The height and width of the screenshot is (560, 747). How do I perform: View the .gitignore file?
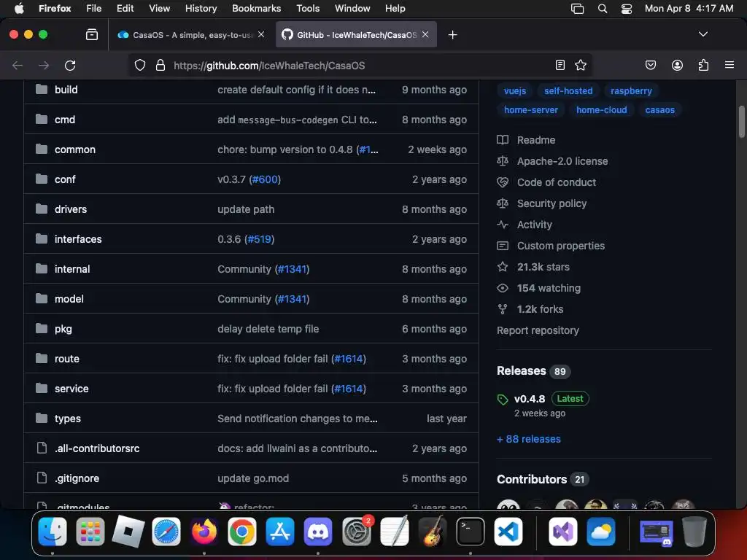(77, 478)
